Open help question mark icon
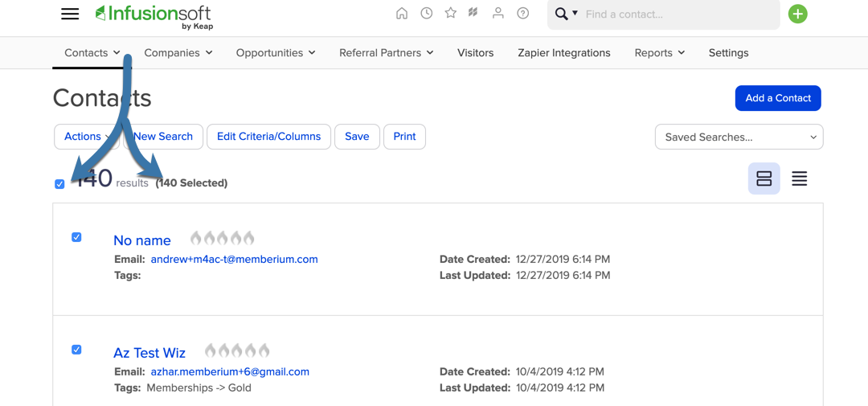The height and width of the screenshot is (406, 868). tap(522, 14)
